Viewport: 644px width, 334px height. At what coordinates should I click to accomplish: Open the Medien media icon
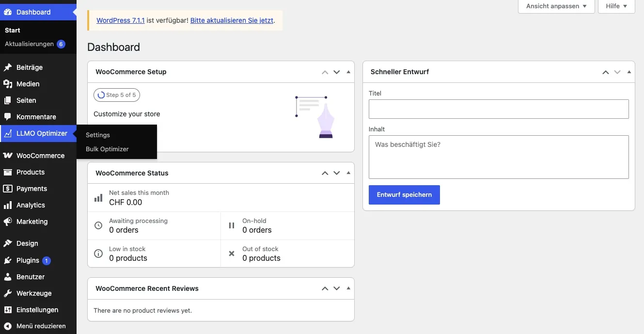pyautogui.click(x=8, y=84)
